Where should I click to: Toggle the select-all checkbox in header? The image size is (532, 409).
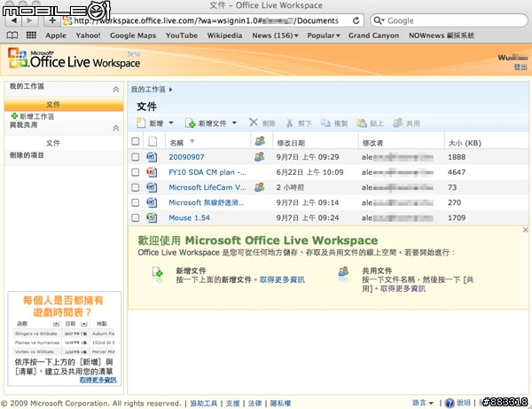click(x=135, y=141)
